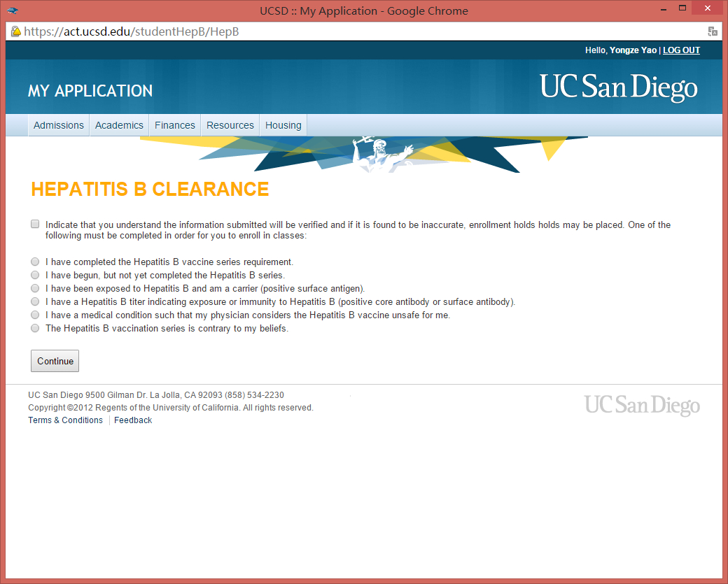This screenshot has width=728, height=584.
Task: Click the 'Hello, Yongze Yao' greeting text
Action: 621,50
